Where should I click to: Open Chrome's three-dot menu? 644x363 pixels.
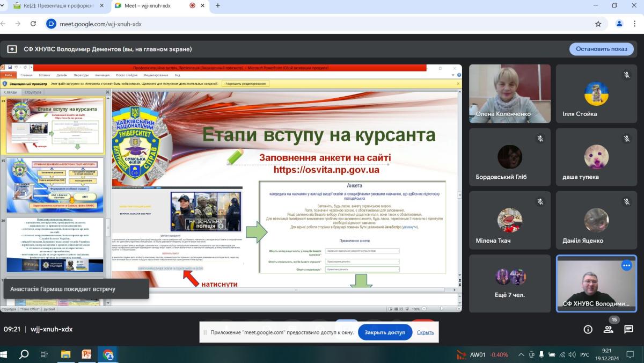[x=635, y=24]
